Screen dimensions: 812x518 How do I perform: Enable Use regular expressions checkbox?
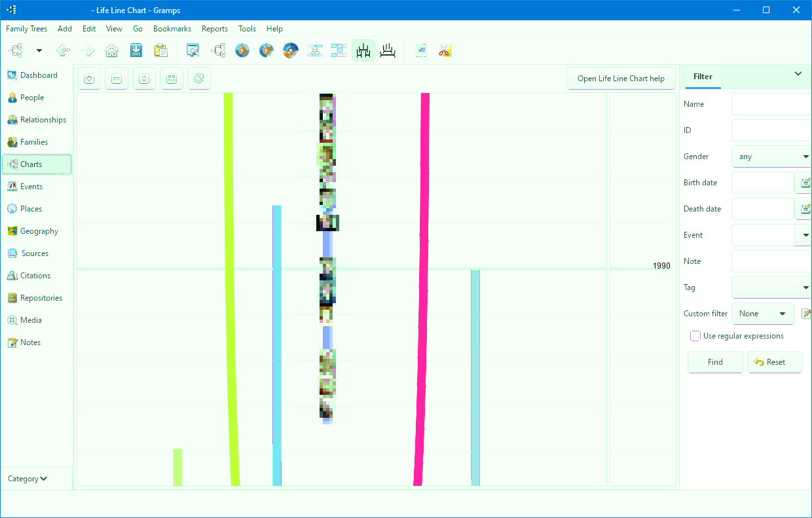click(695, 336)
